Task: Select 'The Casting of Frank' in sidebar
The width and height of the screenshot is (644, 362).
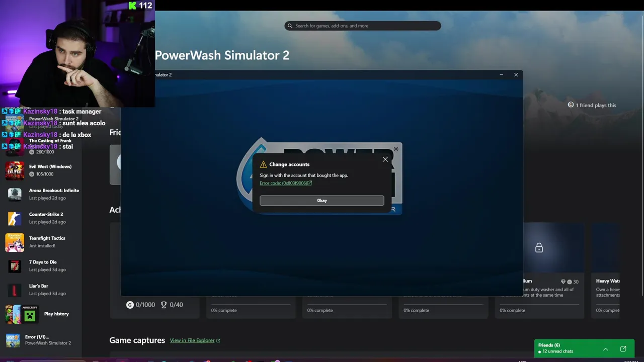Action: tap(50, 141)
